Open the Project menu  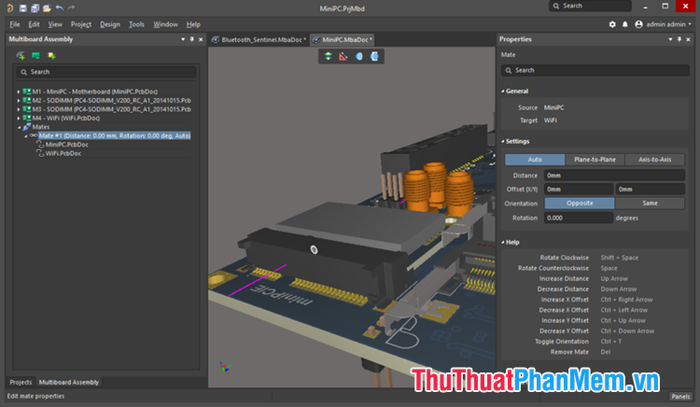(x=81, y=24)
